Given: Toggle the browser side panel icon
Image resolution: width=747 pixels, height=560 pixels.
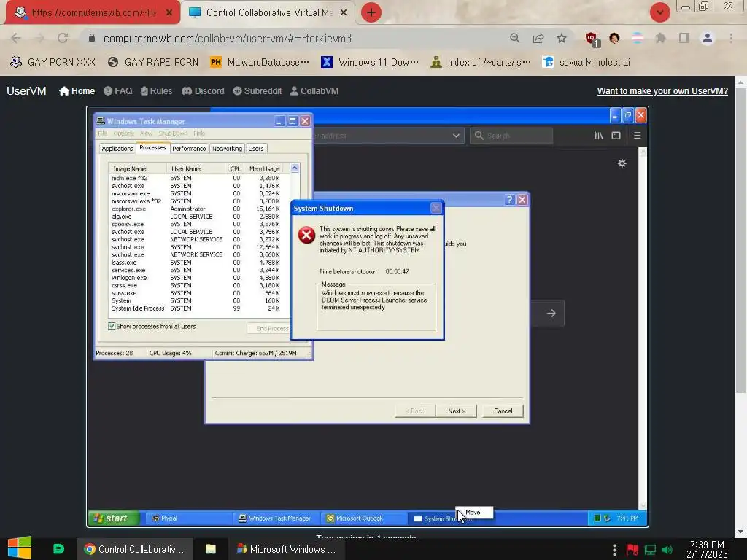Looking at the screenshot, I should pos(684,38).
